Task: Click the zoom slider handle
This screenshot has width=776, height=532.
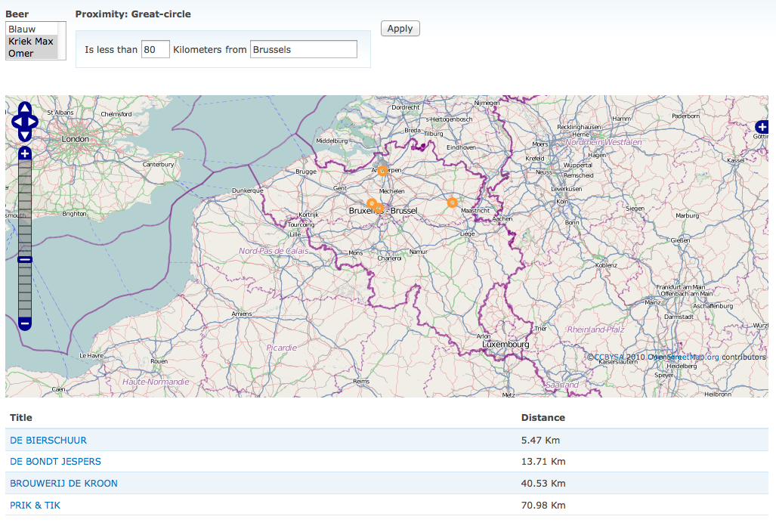Action: point(25,259)
